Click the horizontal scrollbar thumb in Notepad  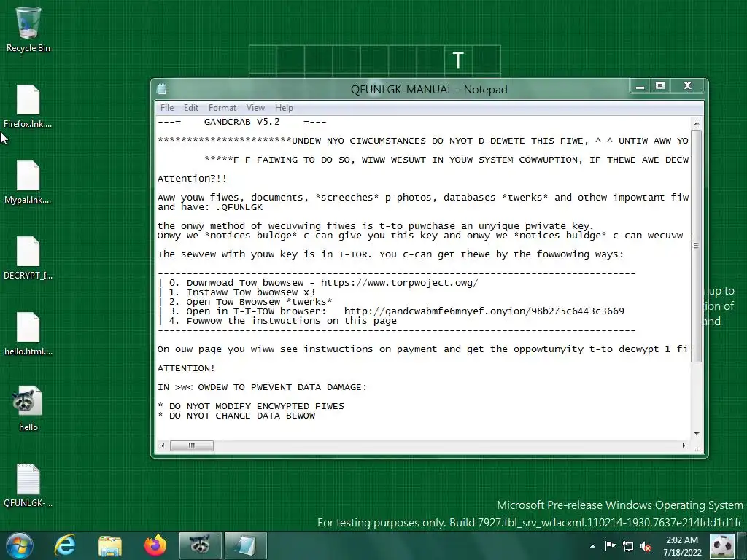pyautogui.click(x=192, y=446)
